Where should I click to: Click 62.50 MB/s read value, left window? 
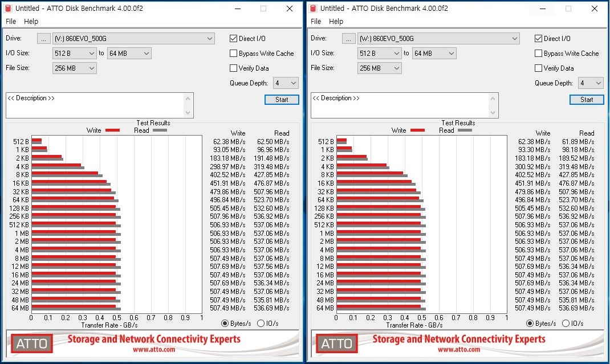(273, 141)
